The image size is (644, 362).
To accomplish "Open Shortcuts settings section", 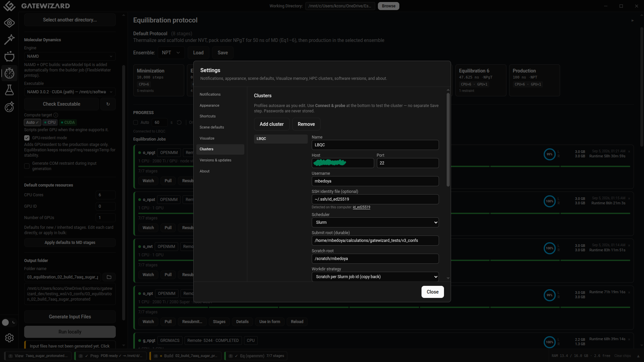I will (220, 116).
